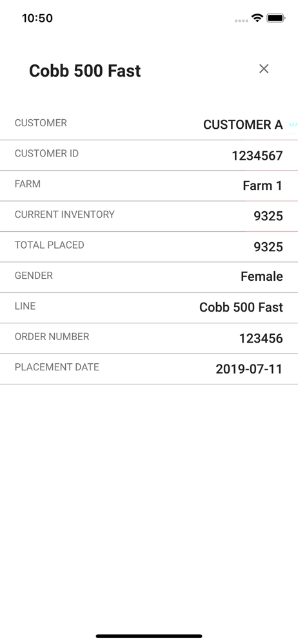Image resolution: width=298 pixels, height=644 pixels.
Task: Select the Female gender value
Action: click(x=262, y=276)
